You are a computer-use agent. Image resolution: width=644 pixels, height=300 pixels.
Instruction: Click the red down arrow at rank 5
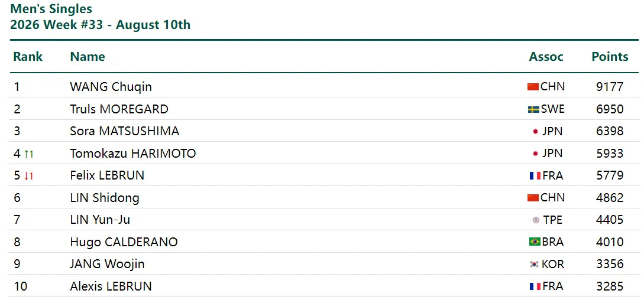[26, 176]
